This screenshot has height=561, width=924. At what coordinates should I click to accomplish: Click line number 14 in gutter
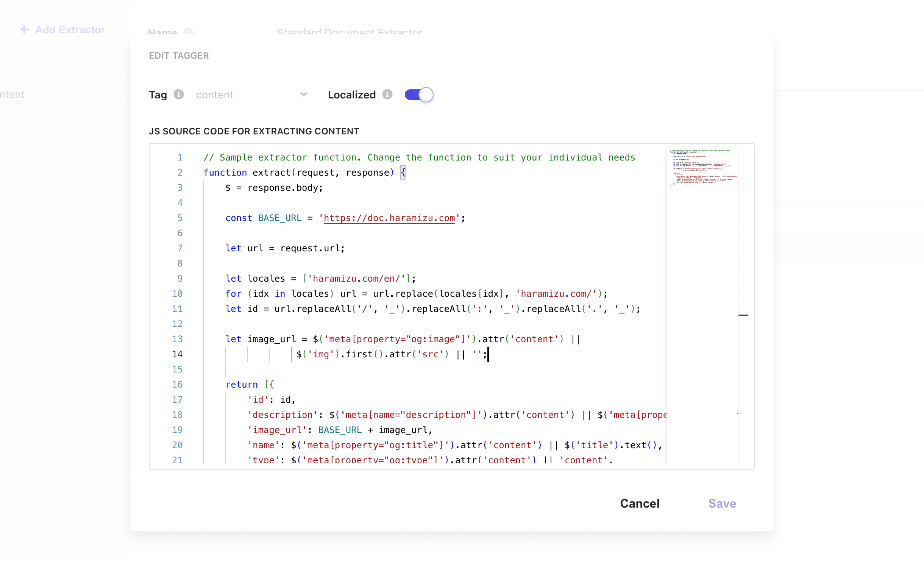pos(177,354)
